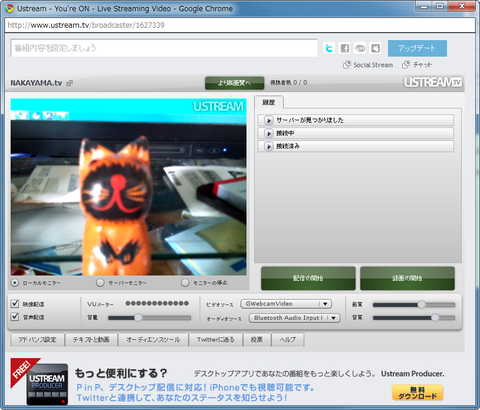Image resolution: width=480 pixels, height=410 pixels.
Task: Open the チャット pop-out window
Action: 417,65
